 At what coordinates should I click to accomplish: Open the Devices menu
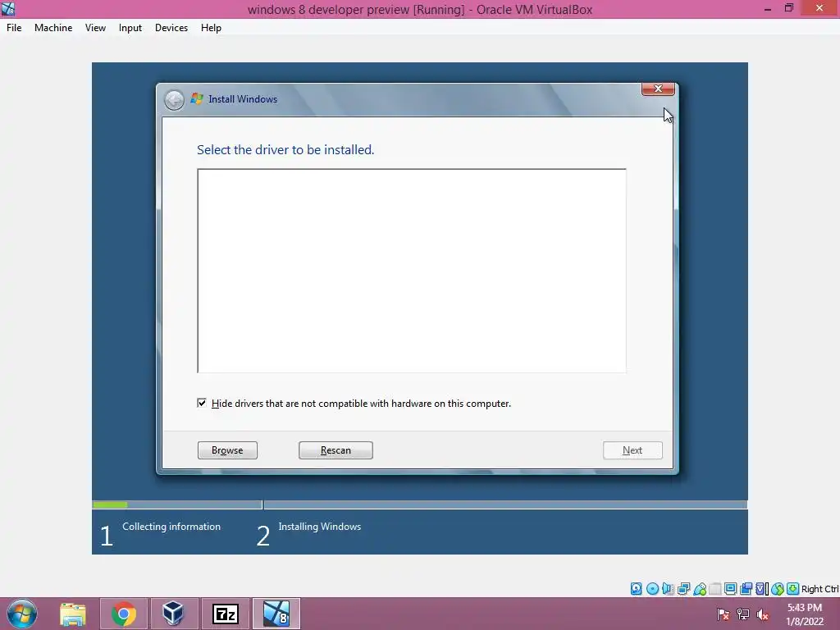171,28
